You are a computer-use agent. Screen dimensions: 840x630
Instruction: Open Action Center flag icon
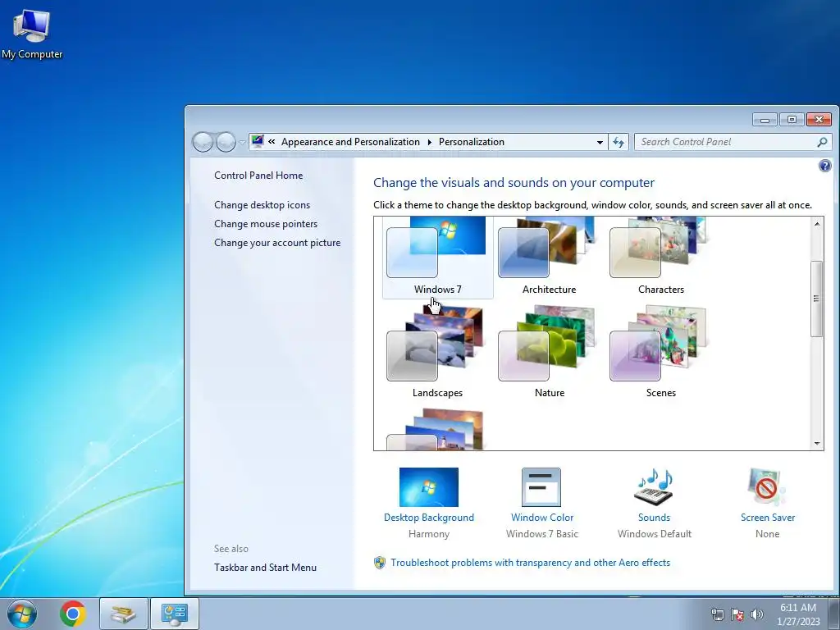(737, 614)
